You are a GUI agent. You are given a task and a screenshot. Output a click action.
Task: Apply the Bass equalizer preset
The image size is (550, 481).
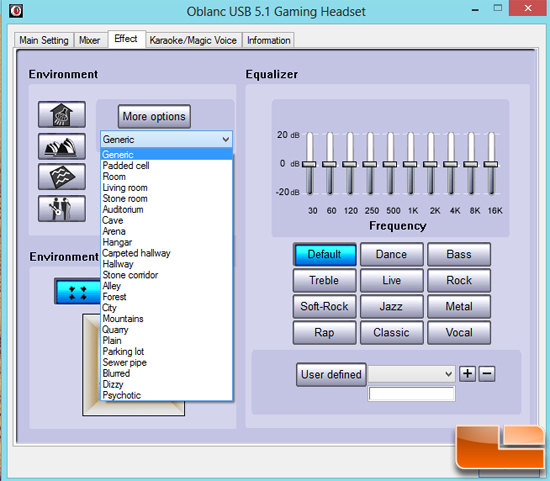pos(459,254)
